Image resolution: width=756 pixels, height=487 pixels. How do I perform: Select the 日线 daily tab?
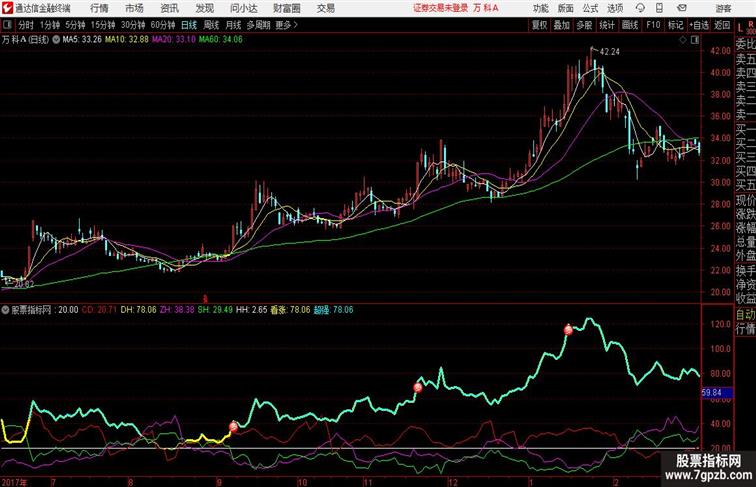point(189,25)
